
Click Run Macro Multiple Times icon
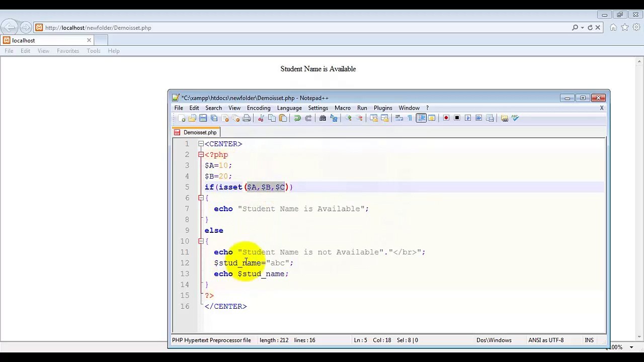[x=478, y=118]
